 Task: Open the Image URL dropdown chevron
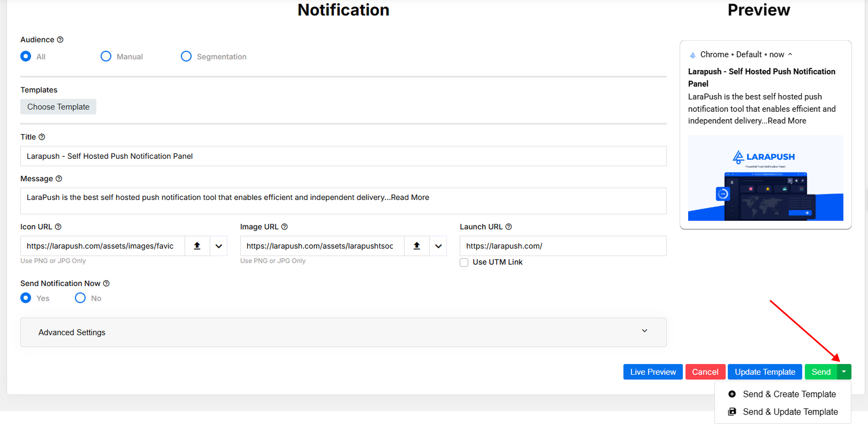click(x=438, y=246)
